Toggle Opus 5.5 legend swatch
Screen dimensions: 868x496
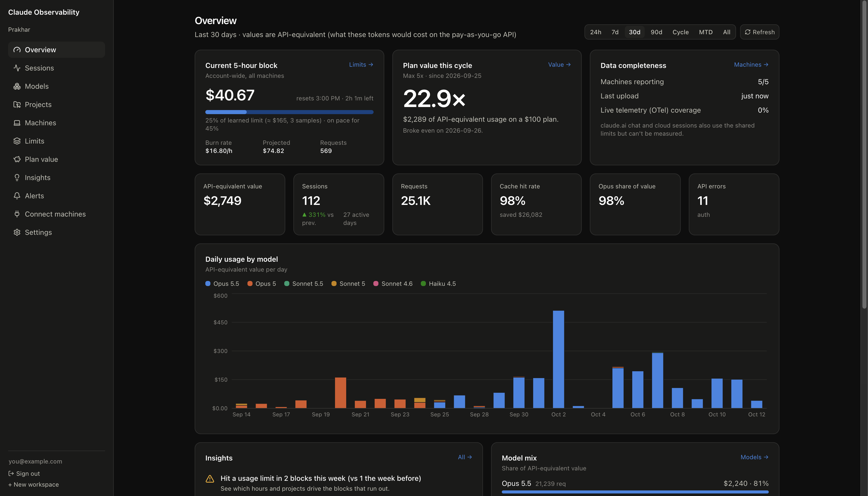pyautogui.click(x=208, y=284)
